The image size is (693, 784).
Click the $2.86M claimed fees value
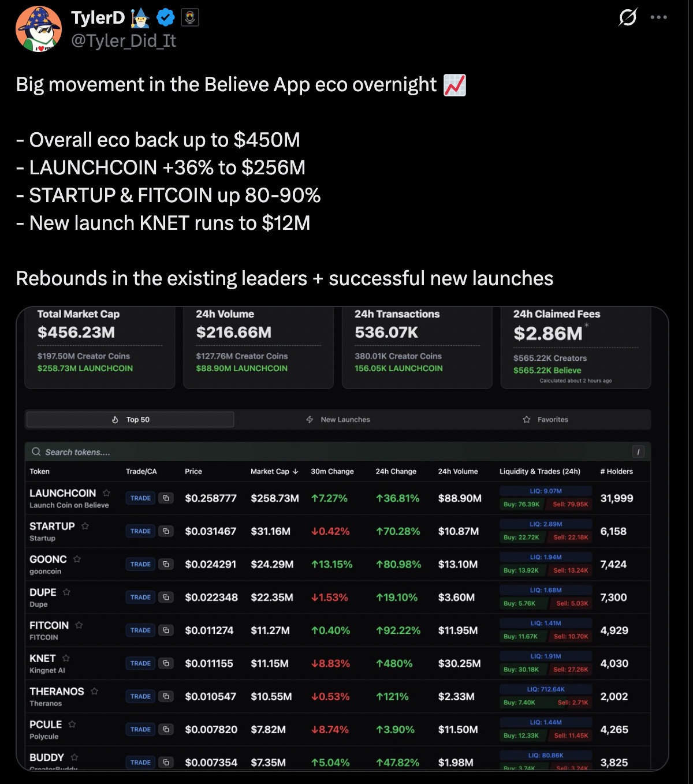548,334
